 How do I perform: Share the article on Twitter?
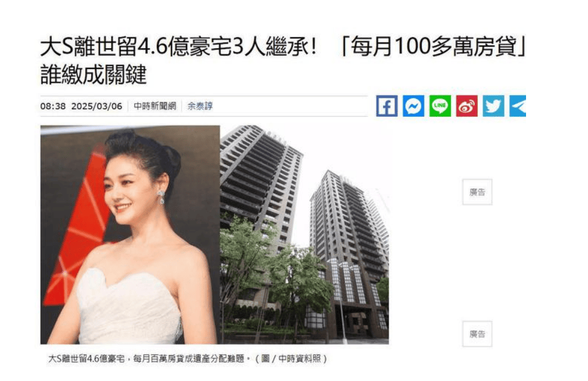click(493, 106)
